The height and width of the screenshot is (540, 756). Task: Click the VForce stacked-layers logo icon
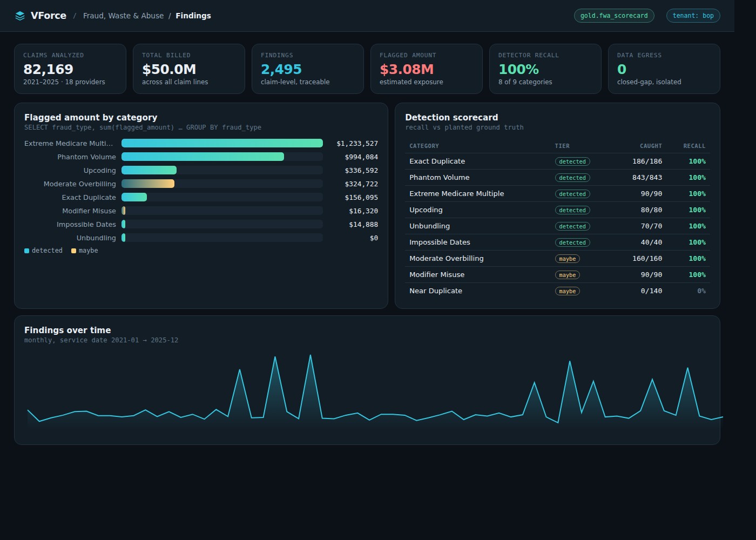(x=20, y=16)
